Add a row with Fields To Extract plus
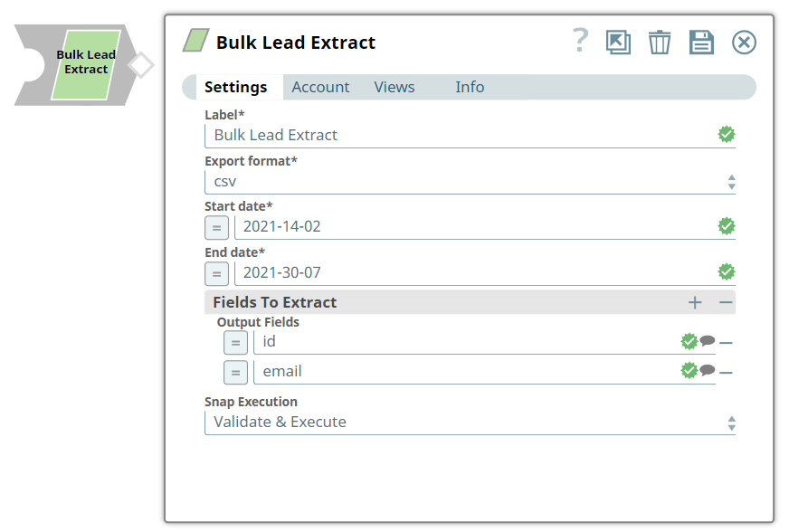This screenshot has width=789, height=532. [x=695, y=302]
